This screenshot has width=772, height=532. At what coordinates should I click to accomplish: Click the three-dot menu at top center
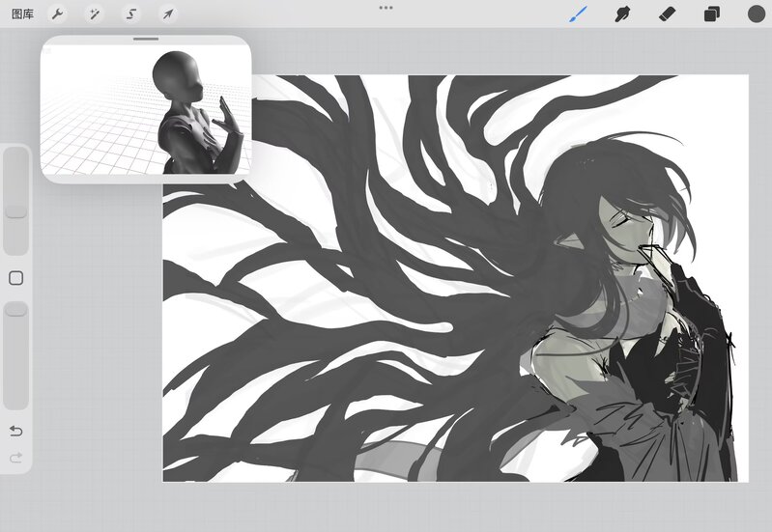386,8
